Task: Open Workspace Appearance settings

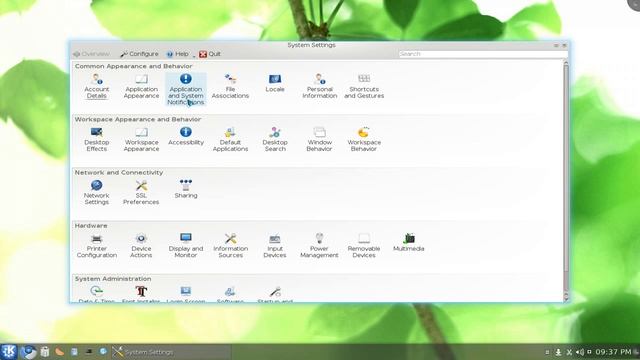Action: pos(141,140)
